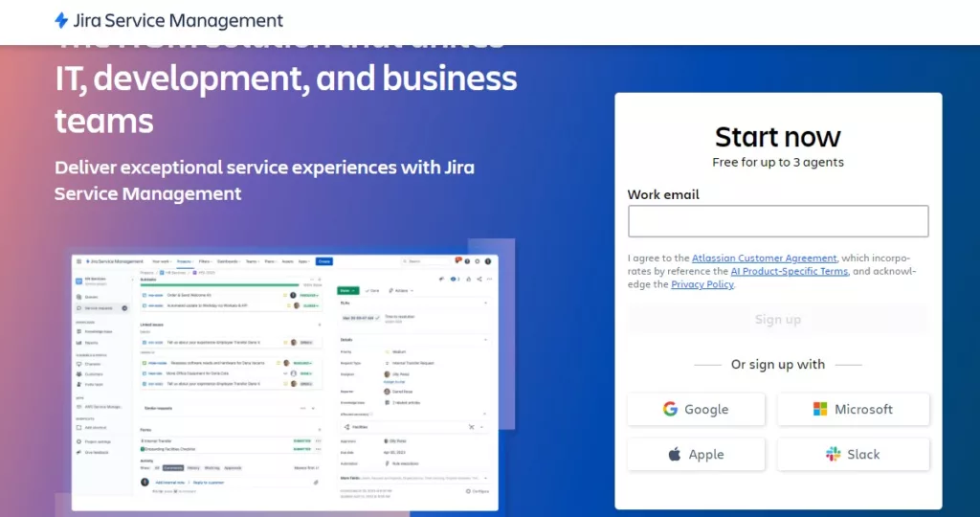Screen dimensions: 980x517
Task: Click the "Start now" heading
Action: (777, 136)
